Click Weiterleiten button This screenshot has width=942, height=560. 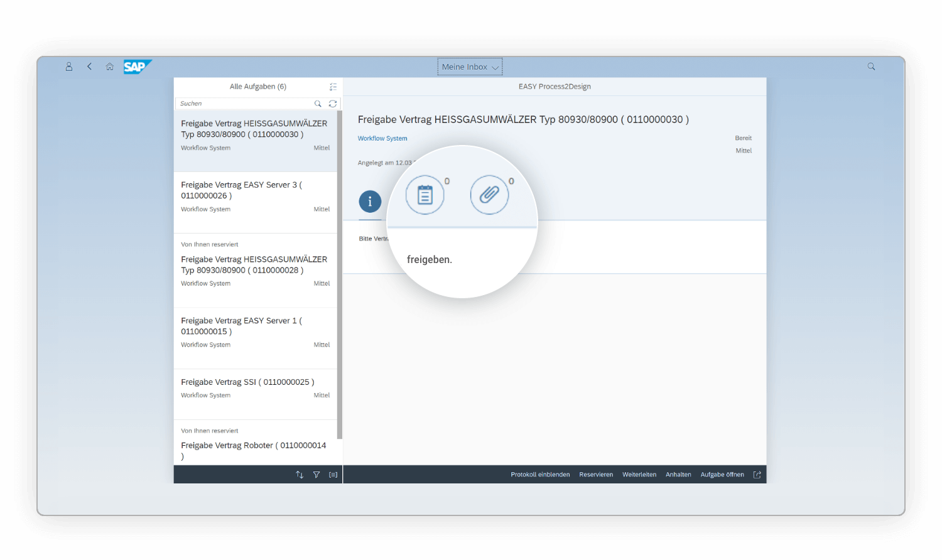[639, 475]
